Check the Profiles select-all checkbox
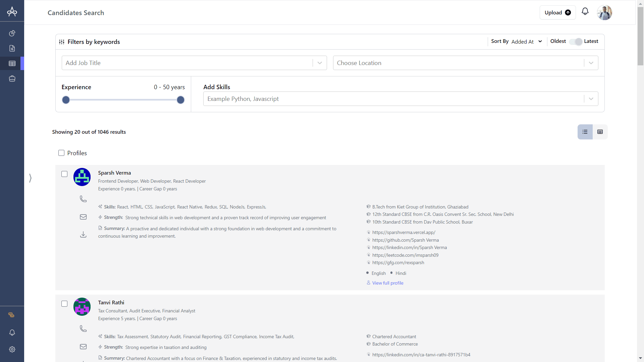Viewport: 644px width, 362px height. click(61, 153)
